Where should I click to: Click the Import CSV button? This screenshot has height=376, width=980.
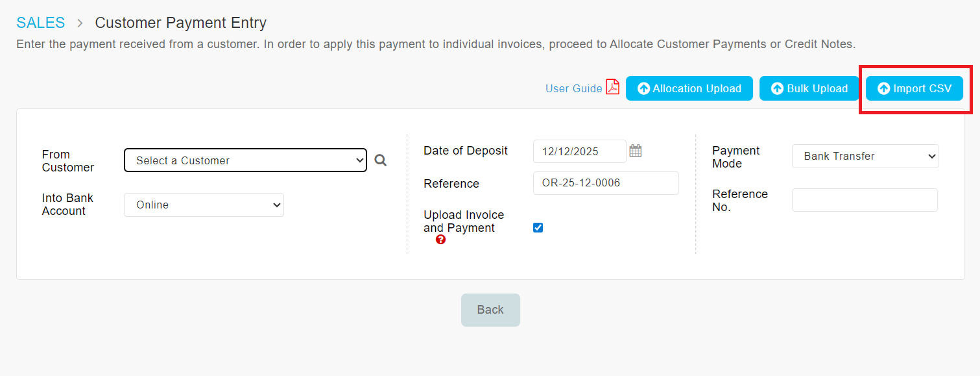coord(914,89)
